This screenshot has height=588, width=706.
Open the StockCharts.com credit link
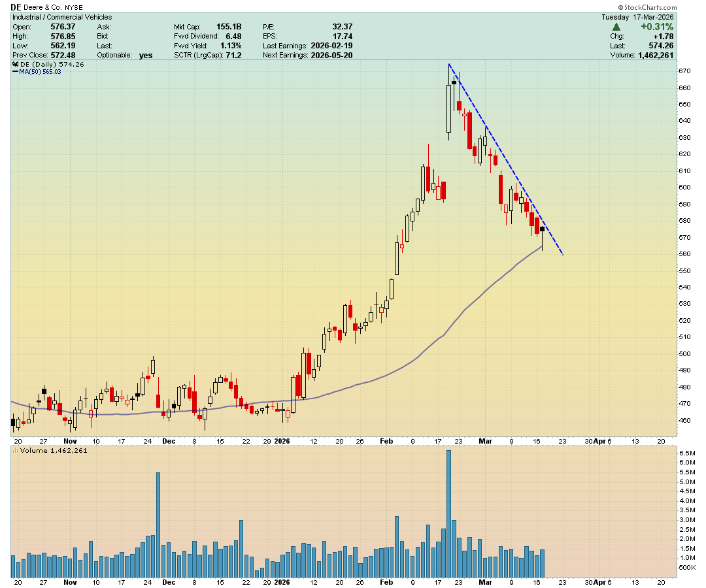[647, 7]
